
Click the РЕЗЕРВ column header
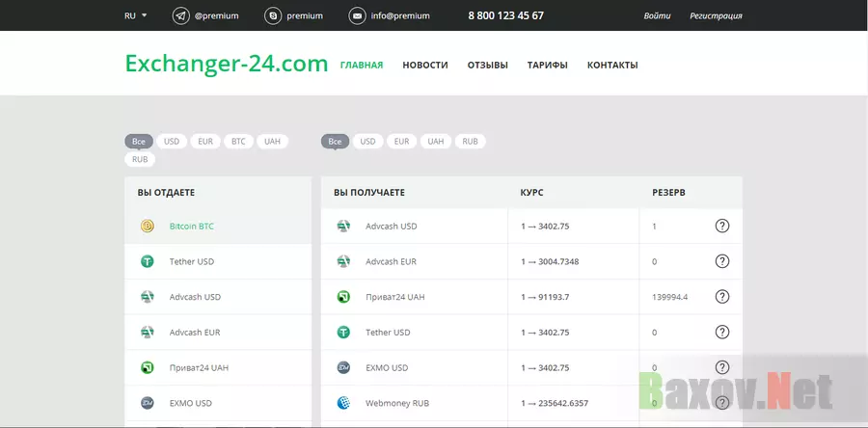pyautogui.click(x=668, y=193)
